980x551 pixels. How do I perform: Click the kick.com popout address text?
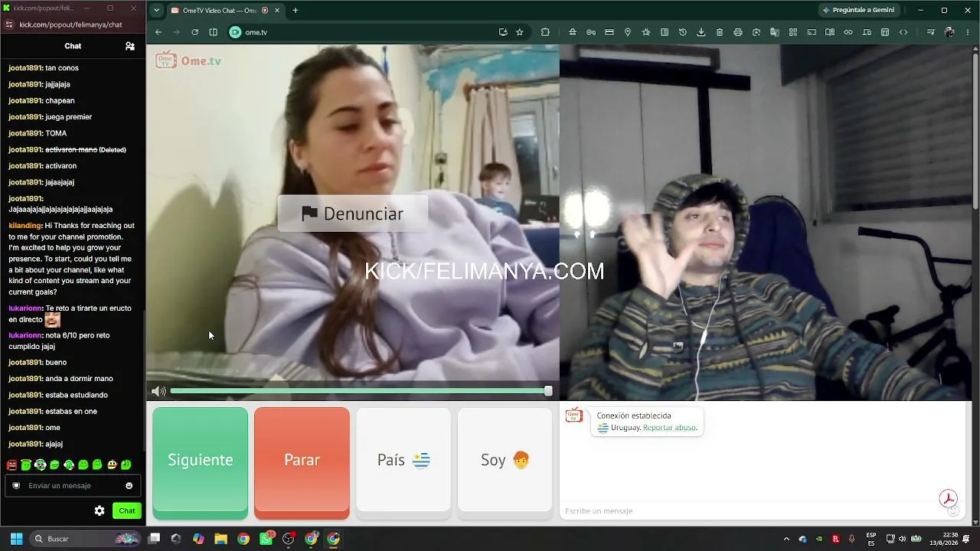click(x=70, y=24)
